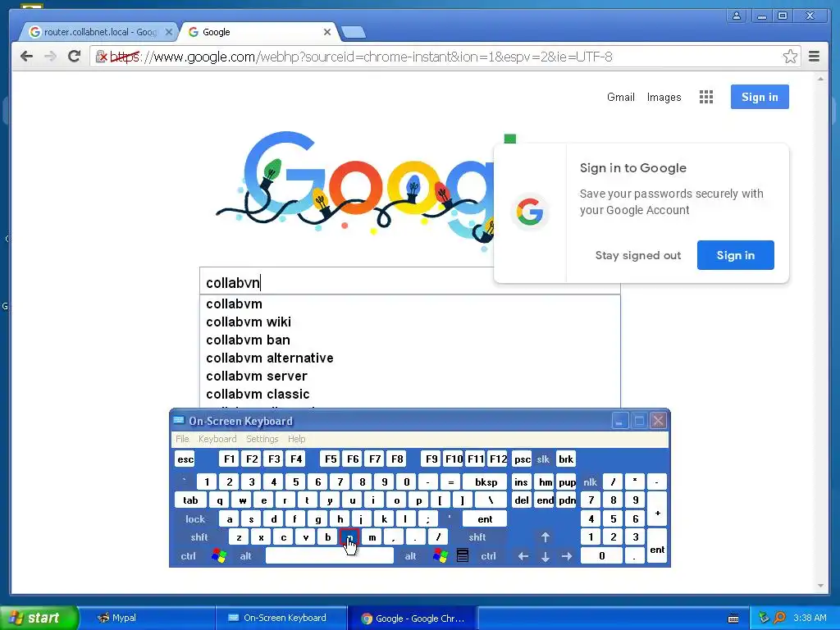Open the On-Screen Keyboard File menu
The image size is (840, 630).
[x=182, y=439]
